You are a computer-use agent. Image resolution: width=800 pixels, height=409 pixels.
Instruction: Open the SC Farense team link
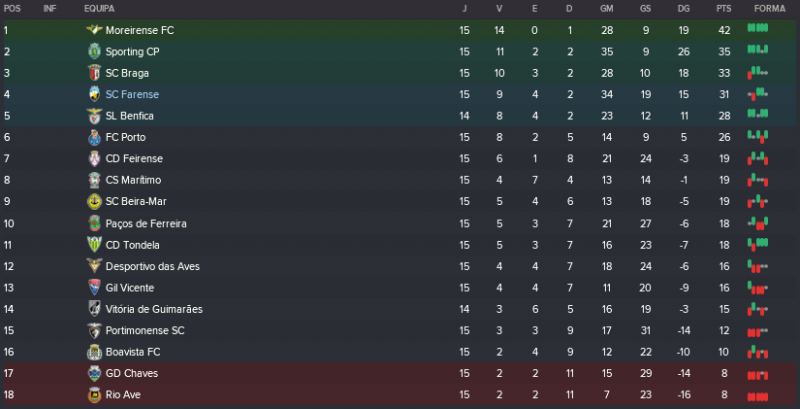pyautogui.click(x=132, y=95)
